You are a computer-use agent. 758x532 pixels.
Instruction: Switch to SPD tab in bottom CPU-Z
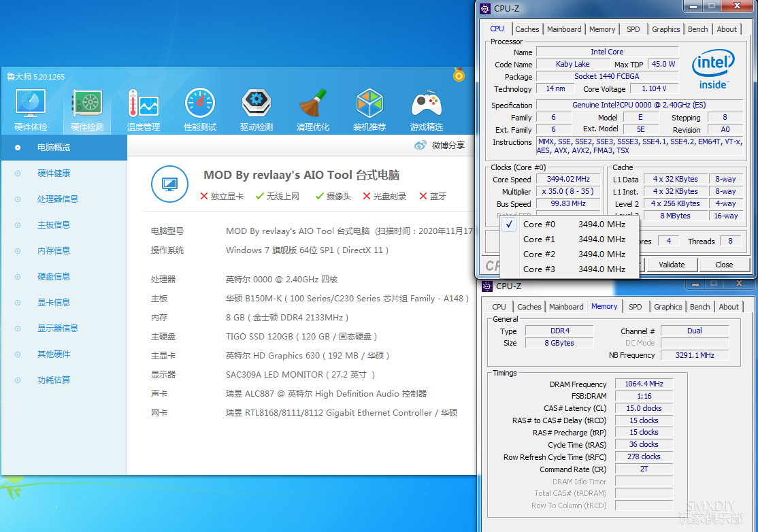click(636, 307)
